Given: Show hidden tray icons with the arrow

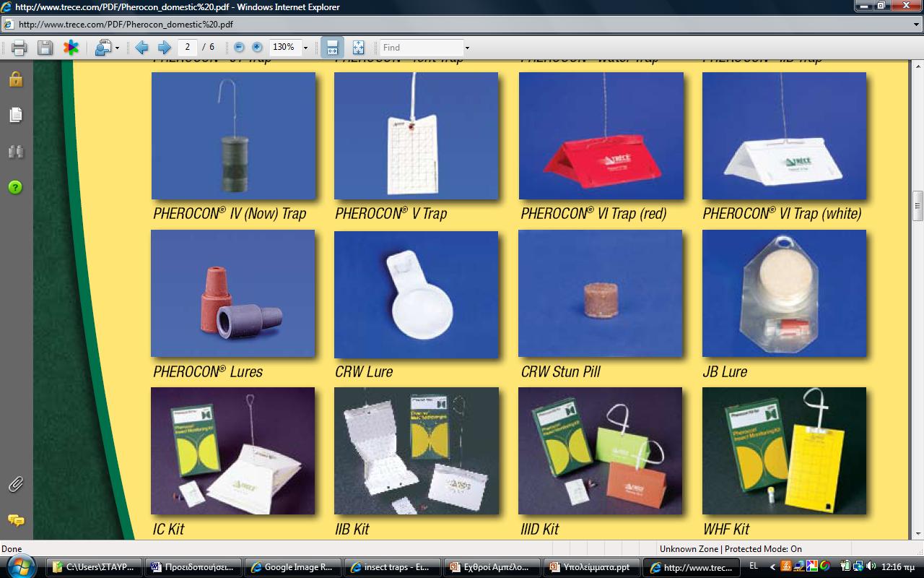Looking at the screenshot, I should (773, 567).
